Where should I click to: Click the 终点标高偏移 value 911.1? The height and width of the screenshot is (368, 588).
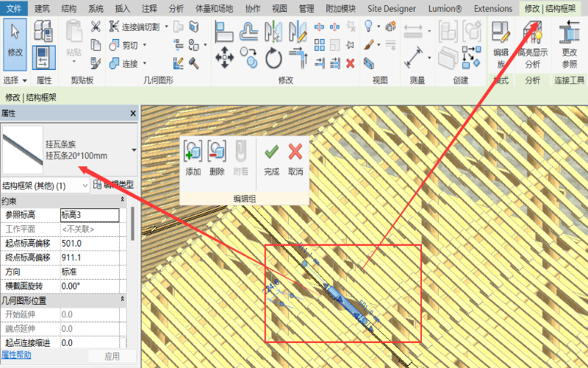coord(90,258)
